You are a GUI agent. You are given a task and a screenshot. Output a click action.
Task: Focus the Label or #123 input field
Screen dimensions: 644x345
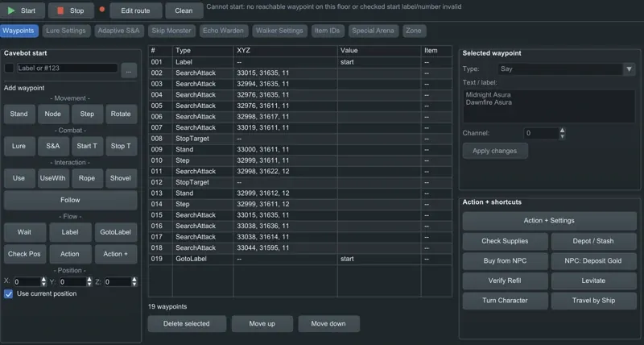point(68,69)
